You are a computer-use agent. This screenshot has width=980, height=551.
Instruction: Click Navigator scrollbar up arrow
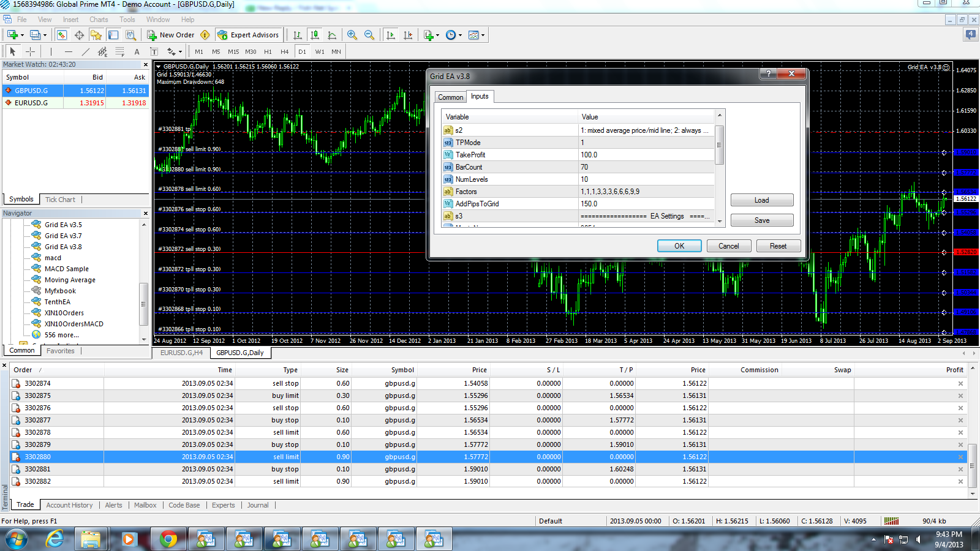click(144, 225)
